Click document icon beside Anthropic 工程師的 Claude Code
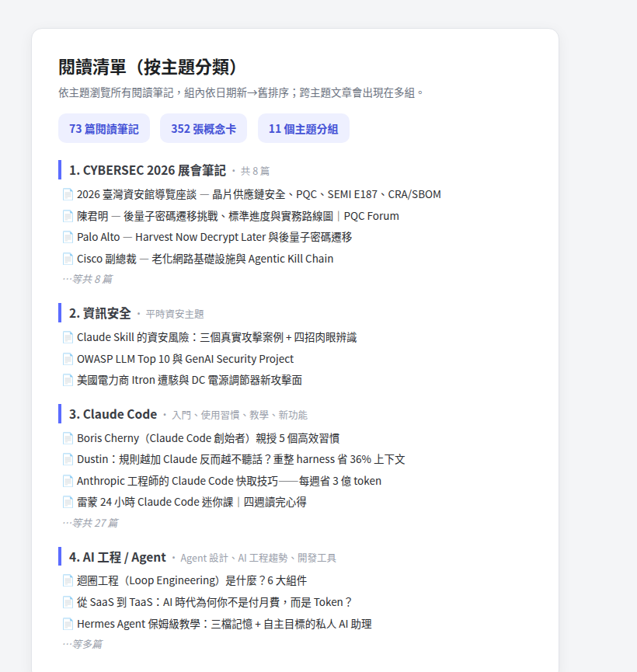The height and width of the screenshot is (672, 637). tap(68, 481)
